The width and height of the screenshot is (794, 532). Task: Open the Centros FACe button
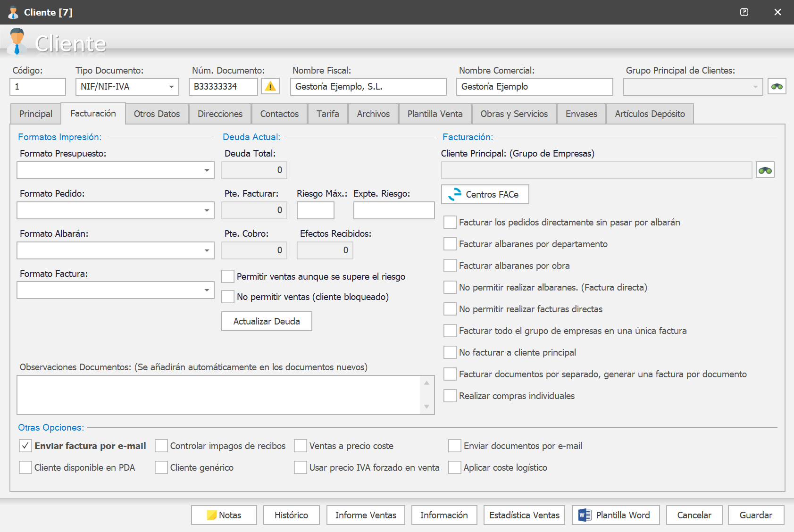(x=485, y=194)
